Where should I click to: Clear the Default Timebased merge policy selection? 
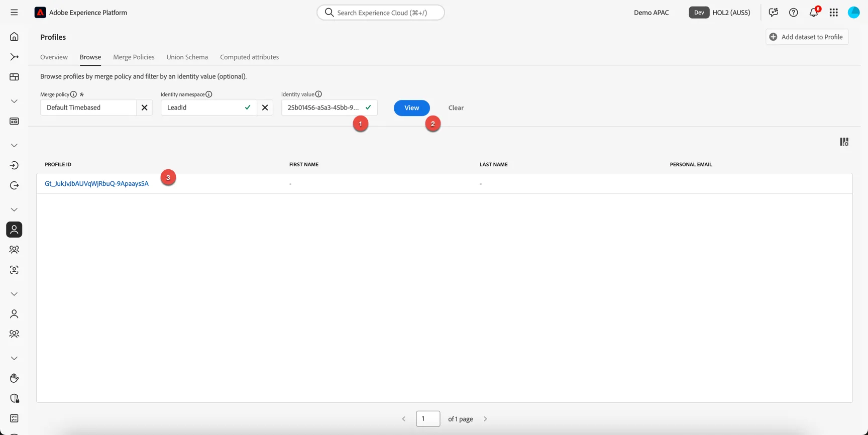point(144,107)
